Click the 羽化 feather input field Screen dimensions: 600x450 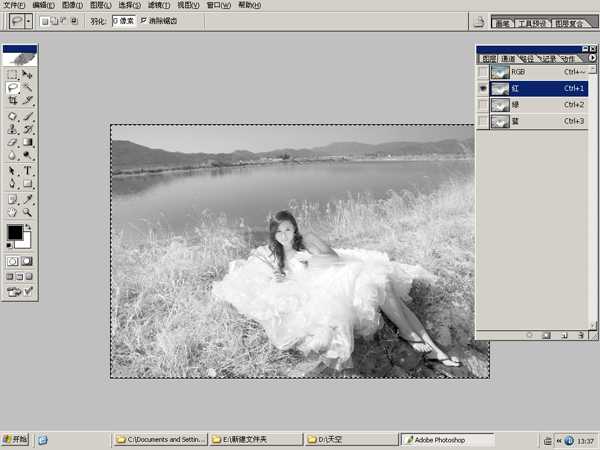pyautogui.click(x=124, y=20)
